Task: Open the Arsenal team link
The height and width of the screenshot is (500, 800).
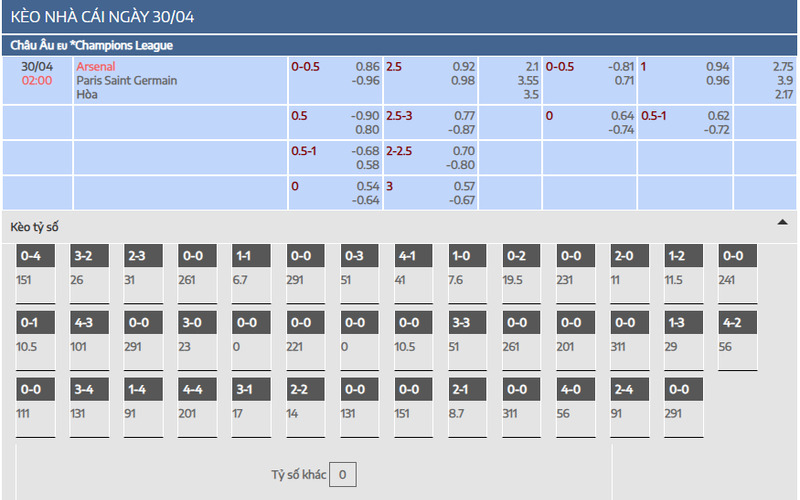Action: 96,66
